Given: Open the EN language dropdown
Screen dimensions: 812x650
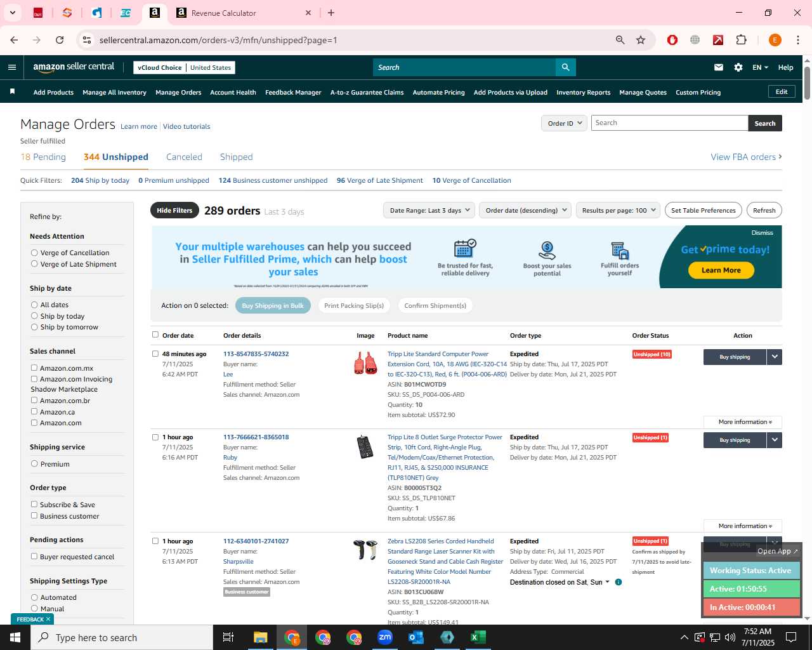Looking at the screenshot, I should click(760, 67).
